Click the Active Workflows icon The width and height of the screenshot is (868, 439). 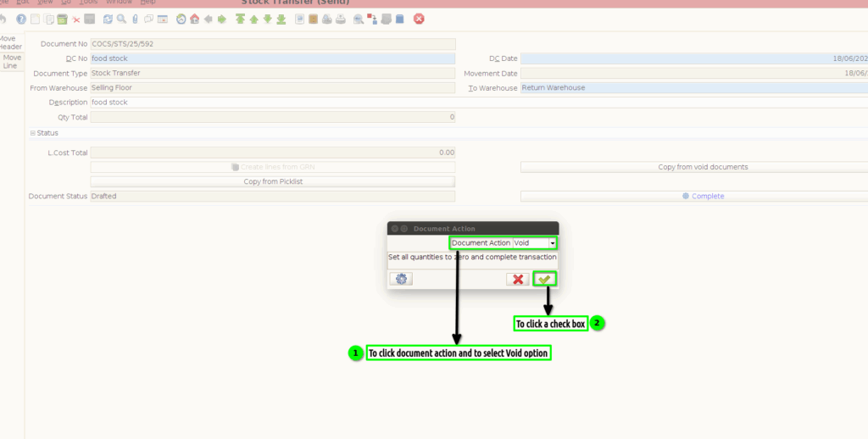(x=372, y=19)
